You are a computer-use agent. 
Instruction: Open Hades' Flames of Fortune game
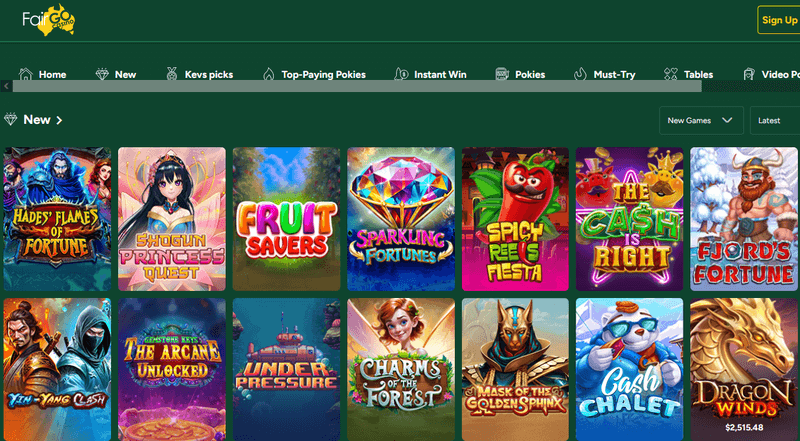point(57,219)
